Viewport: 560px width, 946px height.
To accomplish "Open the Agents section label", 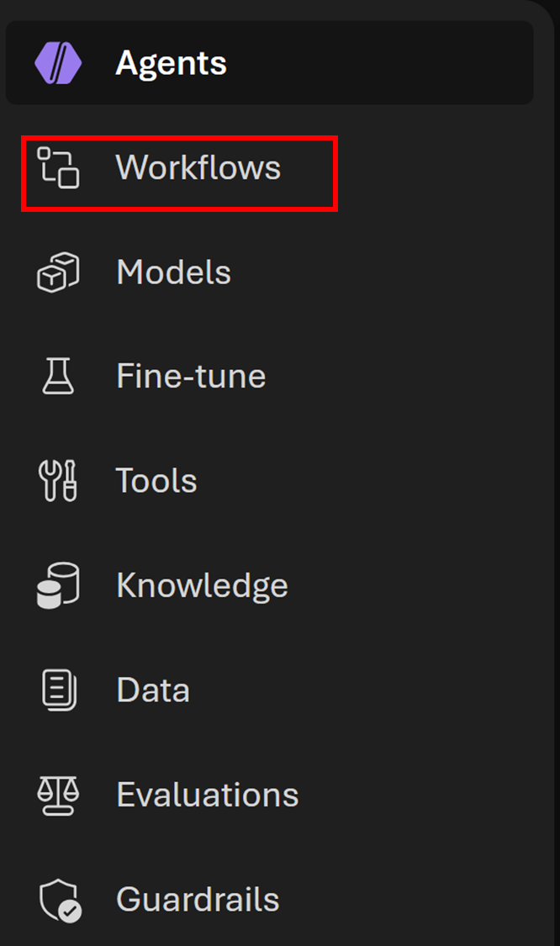I will [x=171, y=63].
